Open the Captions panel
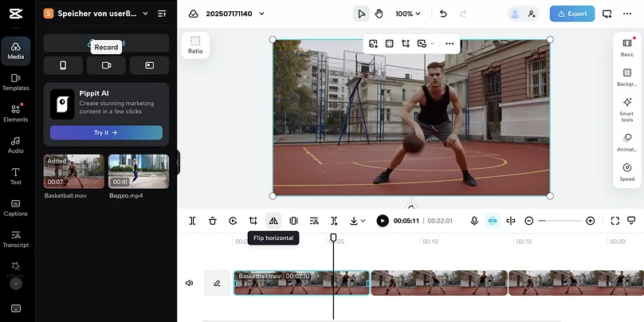 (16, 208)
